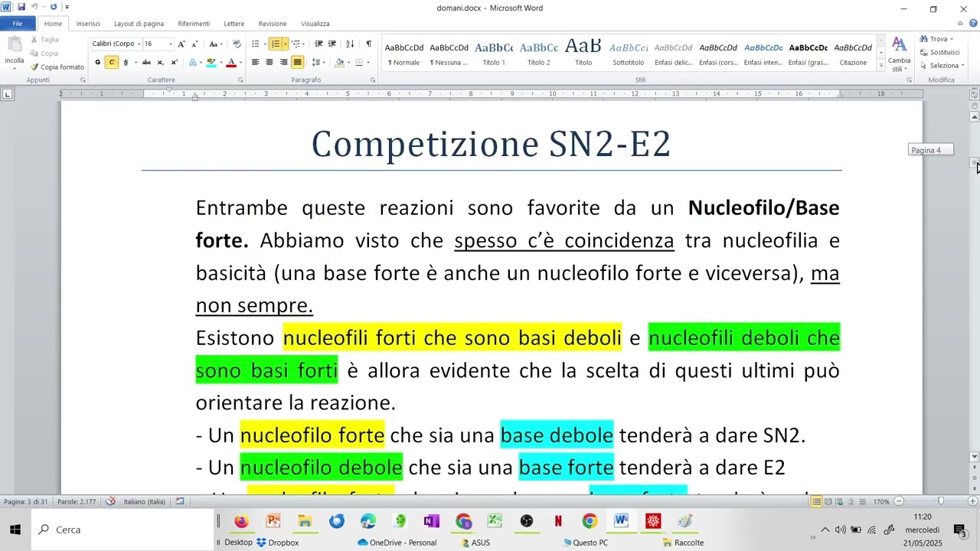Align text left
This screenshot has height=551, width=980.
coord(256,62)
